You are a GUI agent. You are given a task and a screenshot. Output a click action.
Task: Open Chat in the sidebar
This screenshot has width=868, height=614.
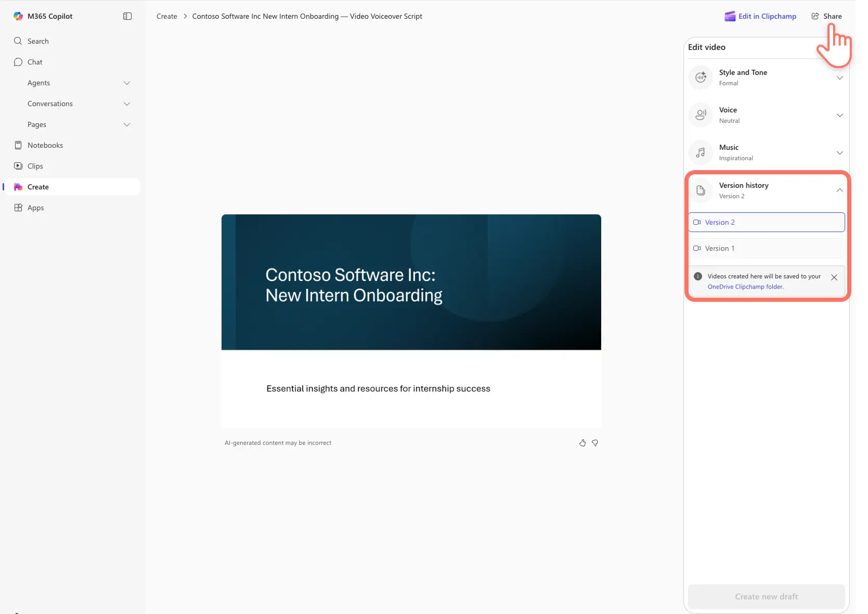pos(73,62)
